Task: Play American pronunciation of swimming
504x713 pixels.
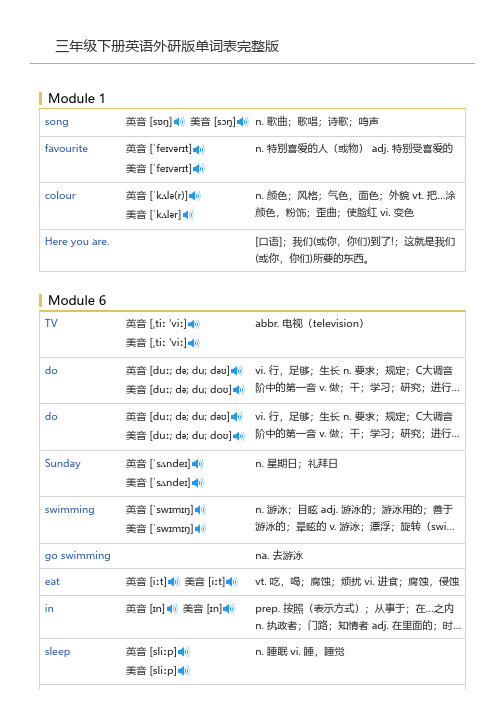Action: pyautogui.click(x=200, y=529)
